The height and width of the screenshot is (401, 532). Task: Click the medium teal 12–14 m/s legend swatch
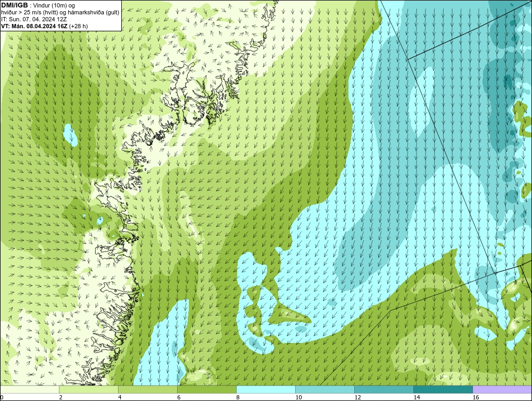pos(384,389)
